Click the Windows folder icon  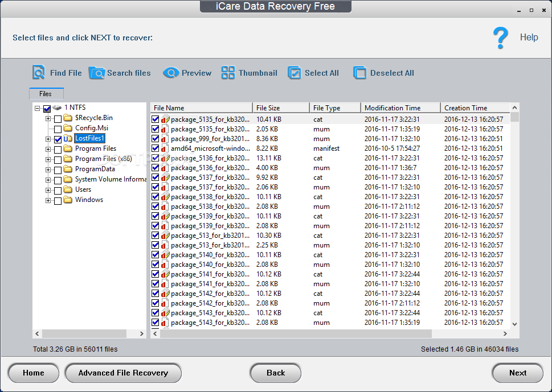[68, 199]
